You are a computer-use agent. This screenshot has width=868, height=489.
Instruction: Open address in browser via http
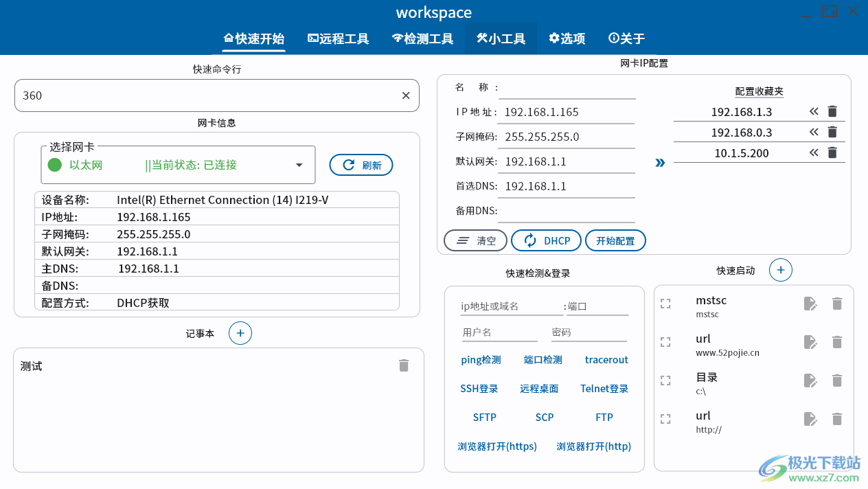pyautogui.click(x=593, y=446)
